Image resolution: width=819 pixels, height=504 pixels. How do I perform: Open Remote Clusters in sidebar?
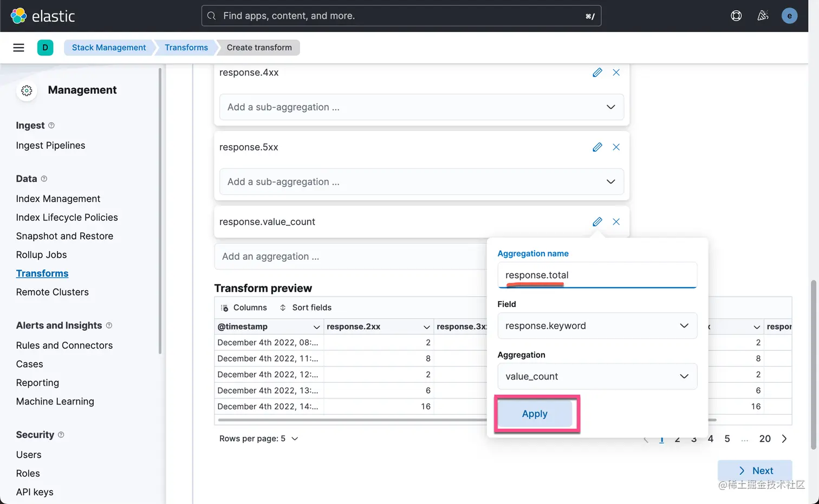pos(52,292)
